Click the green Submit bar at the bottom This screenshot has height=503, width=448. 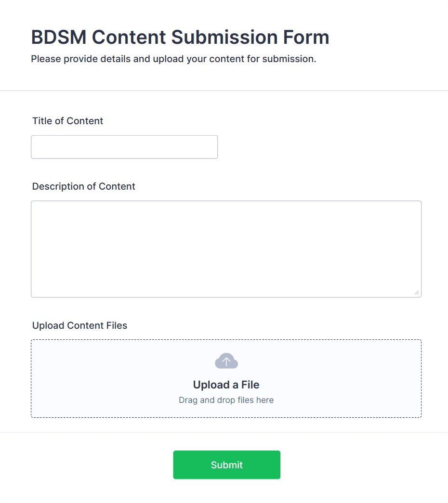click(x=226, y=464)
